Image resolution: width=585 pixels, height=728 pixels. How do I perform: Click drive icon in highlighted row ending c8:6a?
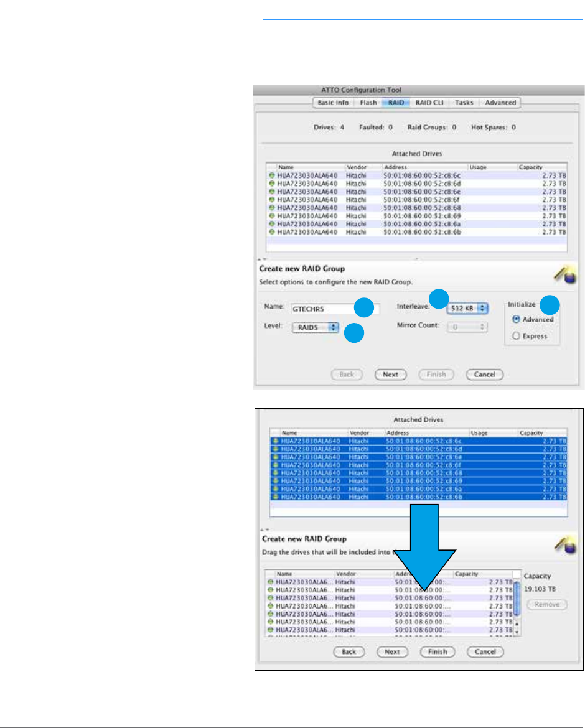(275, 489)
